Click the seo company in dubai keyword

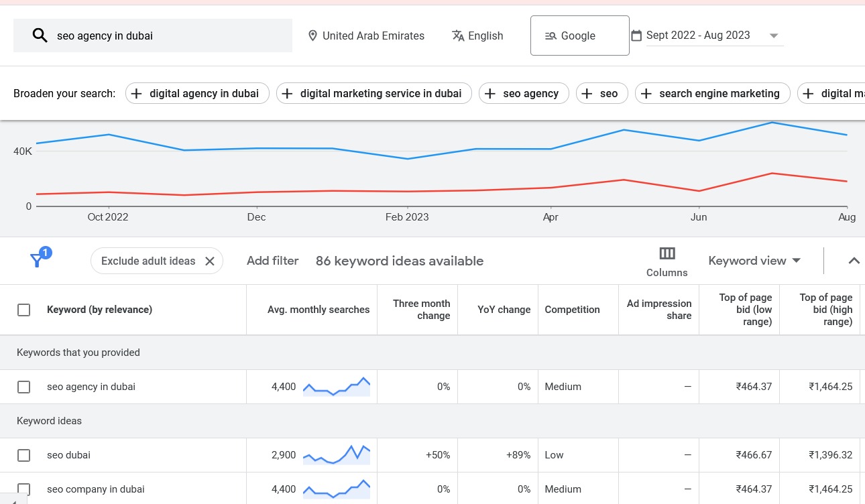coord(96,489)
